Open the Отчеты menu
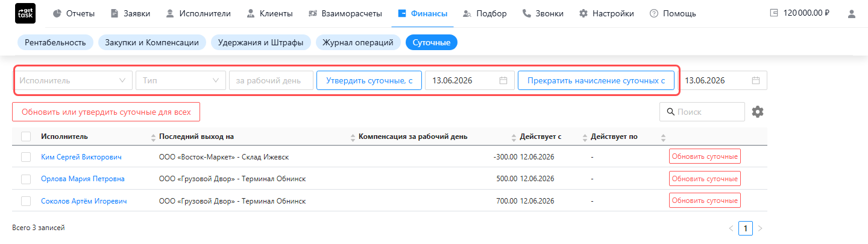Viewport: 868px width, 244px height. (x=74, y=13)
